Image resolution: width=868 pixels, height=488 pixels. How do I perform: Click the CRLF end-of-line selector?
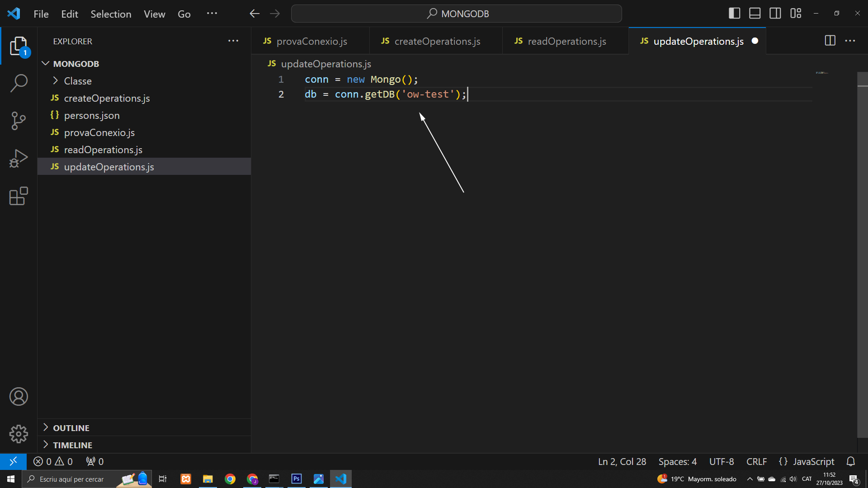point(756,461)
